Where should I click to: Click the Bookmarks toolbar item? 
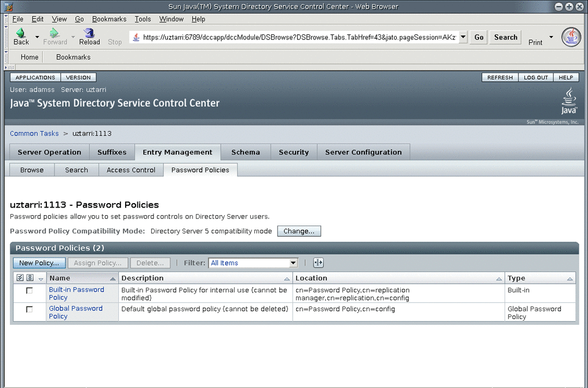(x=73, y=57)
